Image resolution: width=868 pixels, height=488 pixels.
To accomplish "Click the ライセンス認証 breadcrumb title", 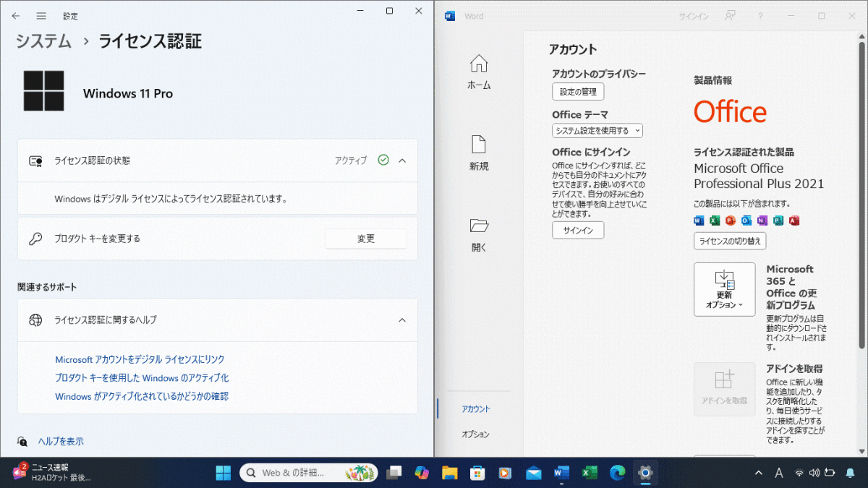I will click(x=150, y=41).
